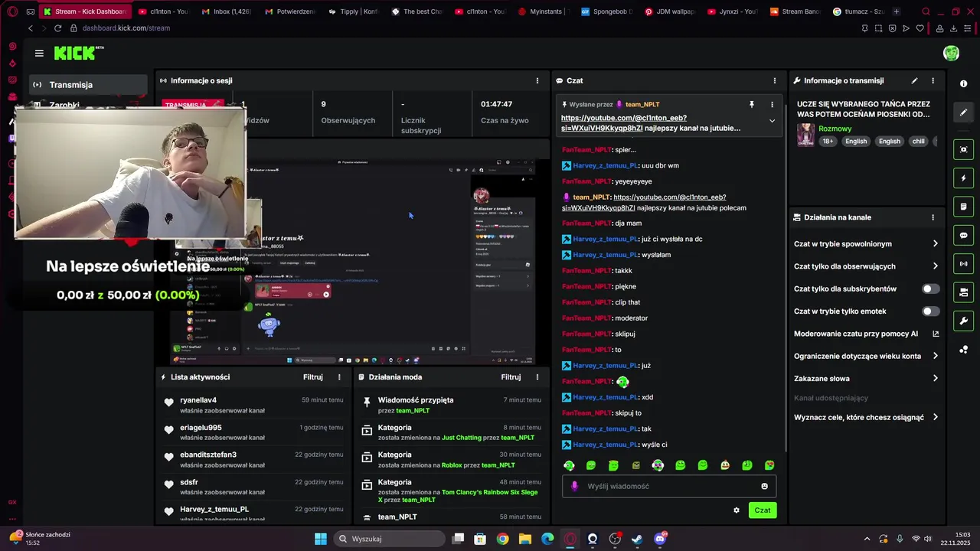Image resolution: width=980 pixels, height=551 pixels.
Task: Open options menu of Działania na kanale panel
Action: 933,217
